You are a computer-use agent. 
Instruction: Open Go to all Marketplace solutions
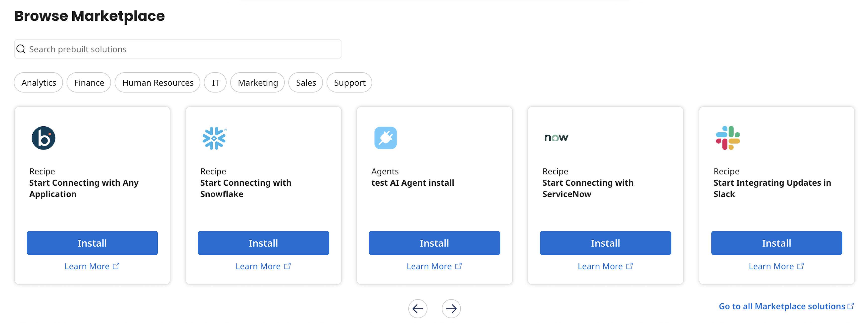click(786, 306)
